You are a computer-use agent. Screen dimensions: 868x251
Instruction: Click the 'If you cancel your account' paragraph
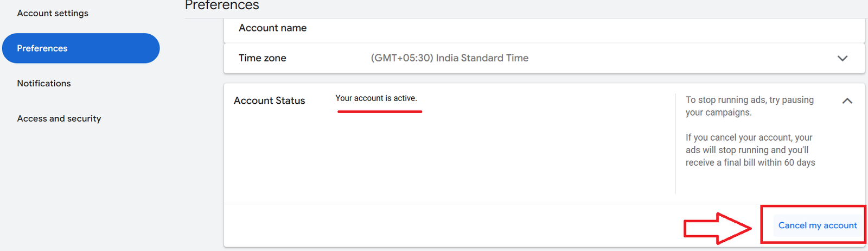(750, 150)
